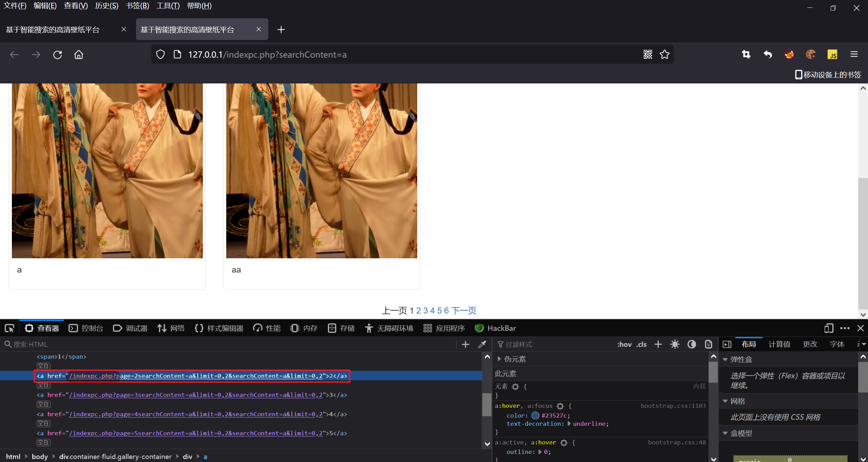
Task: Click the #23527c color swatch
Action: tap(535, 416)
